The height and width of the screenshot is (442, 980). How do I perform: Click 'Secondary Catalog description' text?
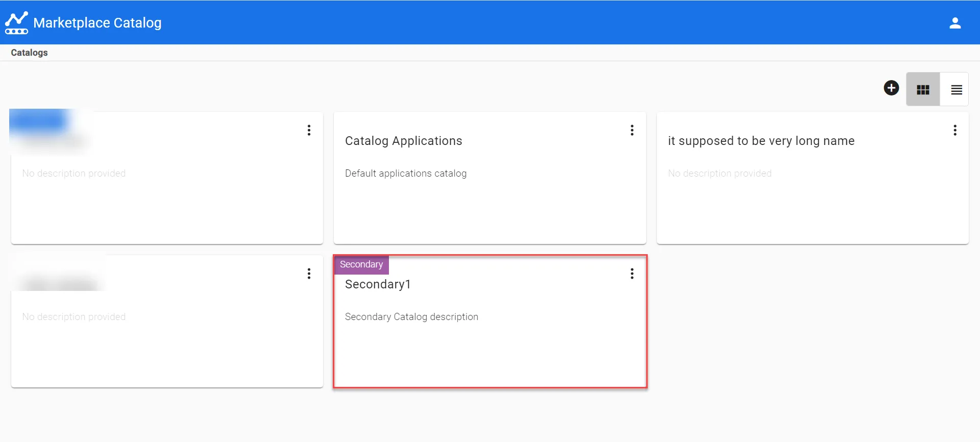pyautogui.click(x=411, y=317)
